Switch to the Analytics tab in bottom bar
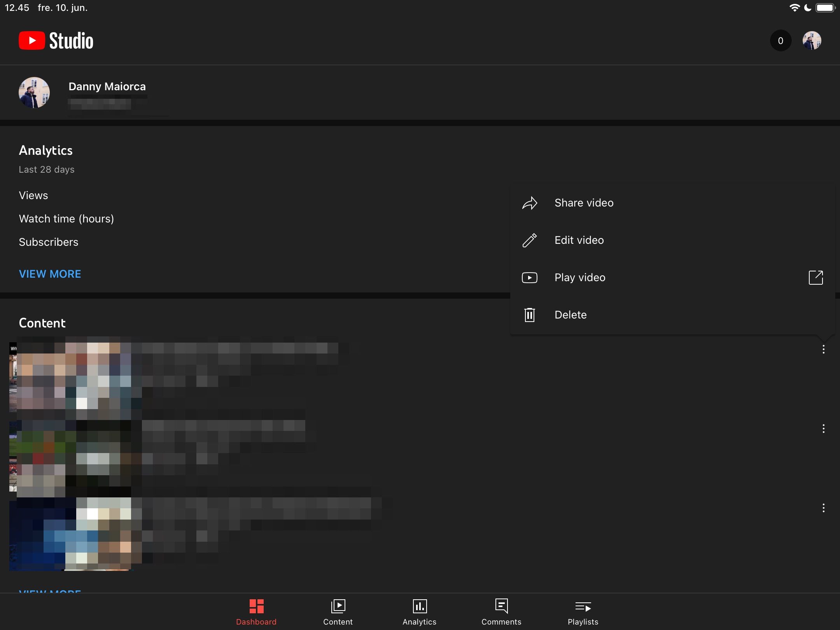Image resolution: width=840 pixels, height=630 pixels. coord(420,612)
